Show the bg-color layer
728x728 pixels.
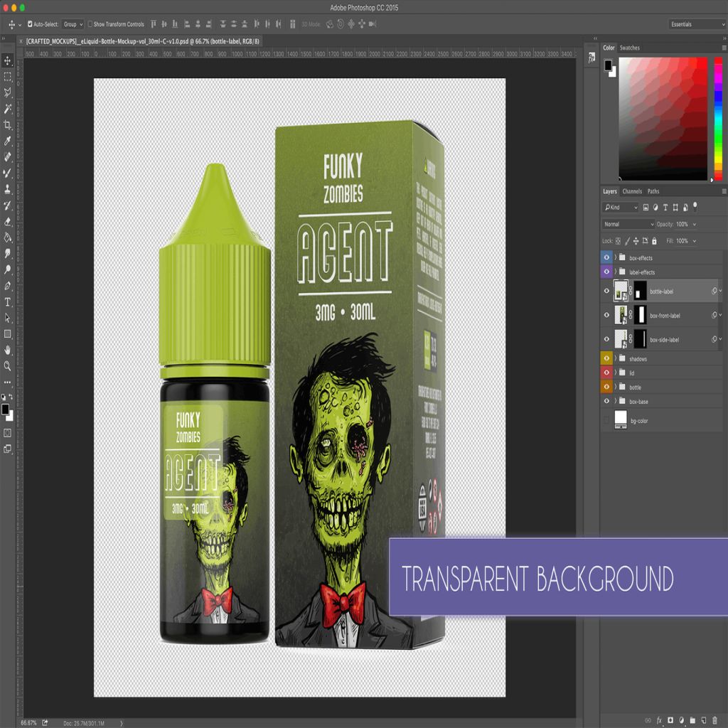pos(606,421)
